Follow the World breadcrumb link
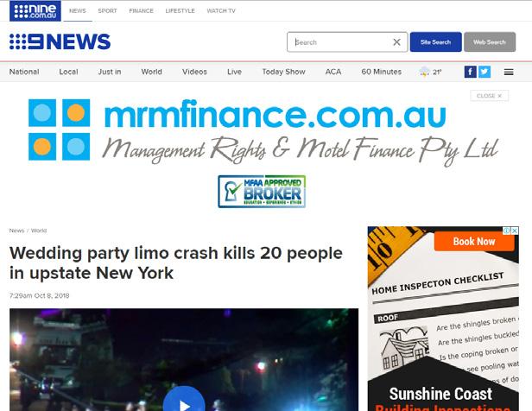 (39, 231)
